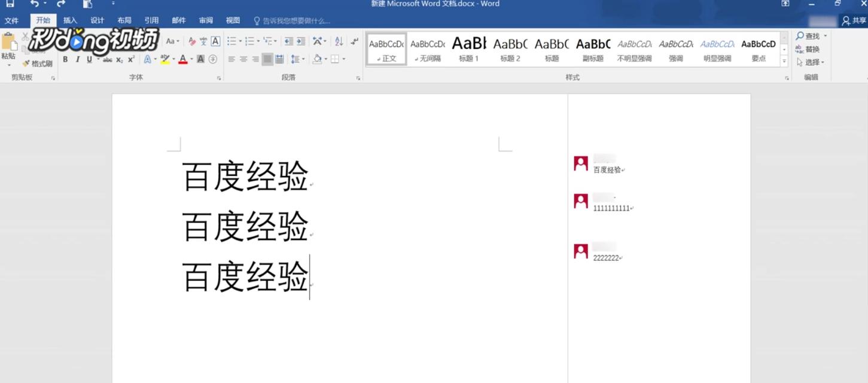Open the font color dropdown arrow
The height and width of the screenshot is (383, 868).
pyautogui.click(x=191, y=59)
